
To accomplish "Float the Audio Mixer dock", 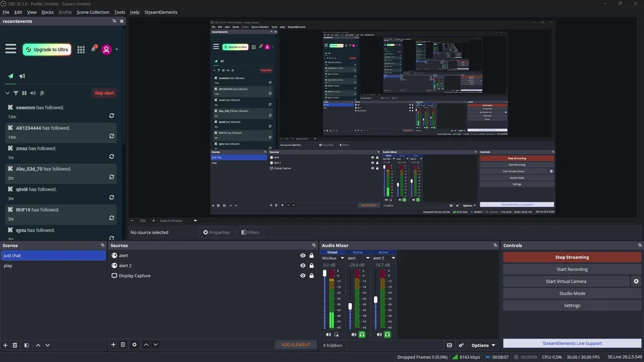I will pyautogui.click(x=495, y=246).
